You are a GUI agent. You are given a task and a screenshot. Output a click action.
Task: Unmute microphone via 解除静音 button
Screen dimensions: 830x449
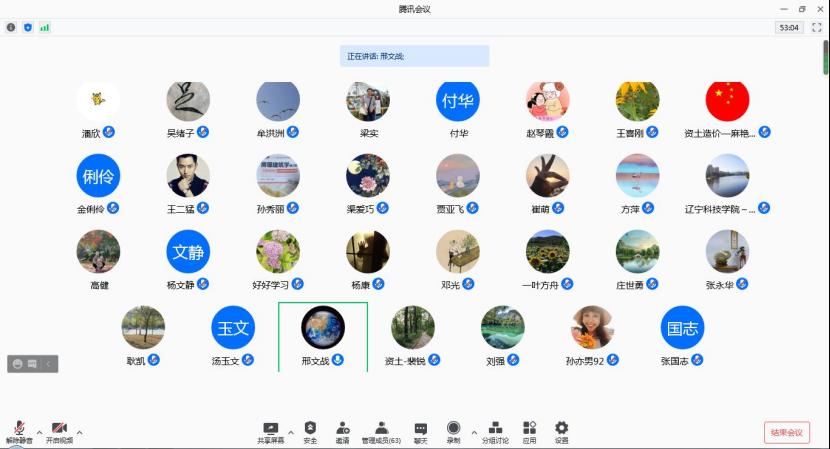coord(19,431)
